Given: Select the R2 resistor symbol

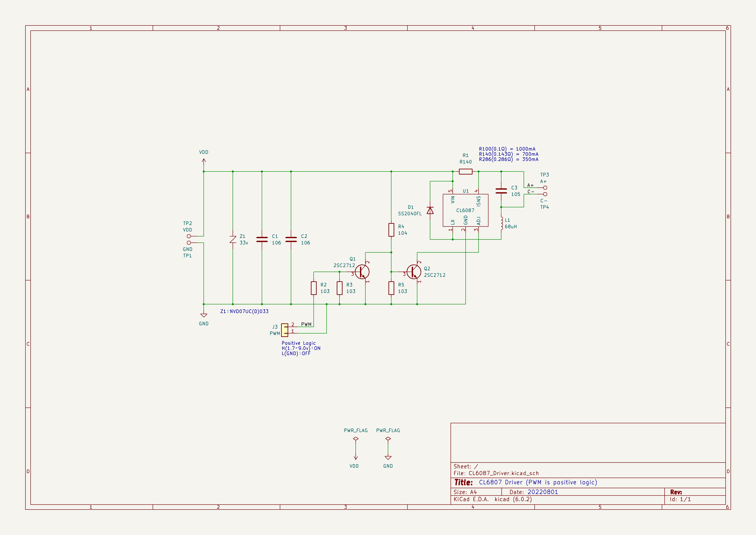Looking at the screenshot, I should coord(314,288).
